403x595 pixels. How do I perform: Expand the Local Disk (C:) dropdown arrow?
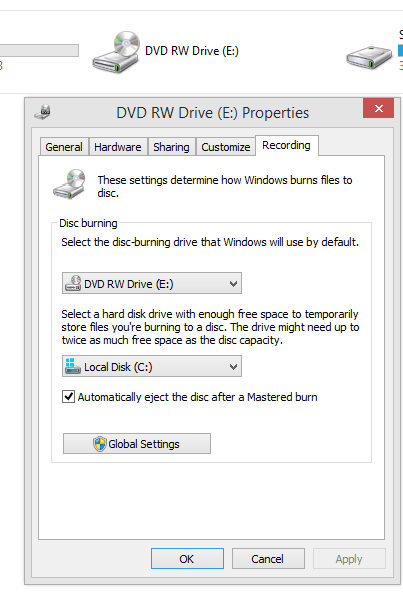[233, 367]
